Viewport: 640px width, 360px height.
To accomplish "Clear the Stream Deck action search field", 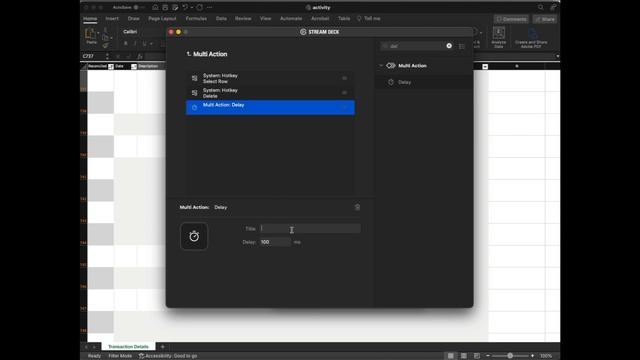I will [449, 46].
